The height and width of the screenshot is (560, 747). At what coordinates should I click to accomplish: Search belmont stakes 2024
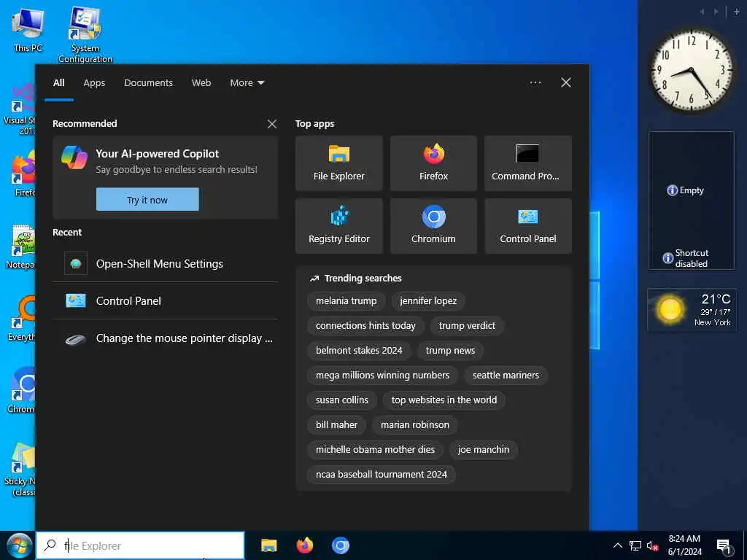tap(359, 351)
